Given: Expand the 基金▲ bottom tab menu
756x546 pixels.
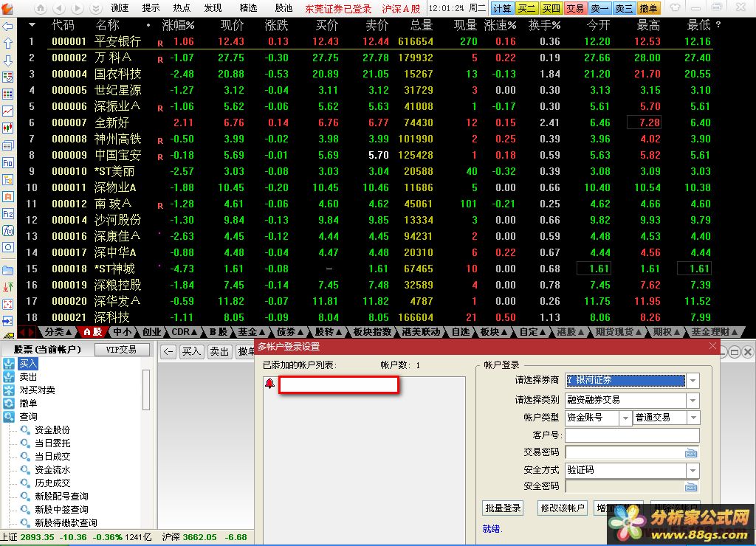Looking at the screenshot, I should tap(251, 332).
